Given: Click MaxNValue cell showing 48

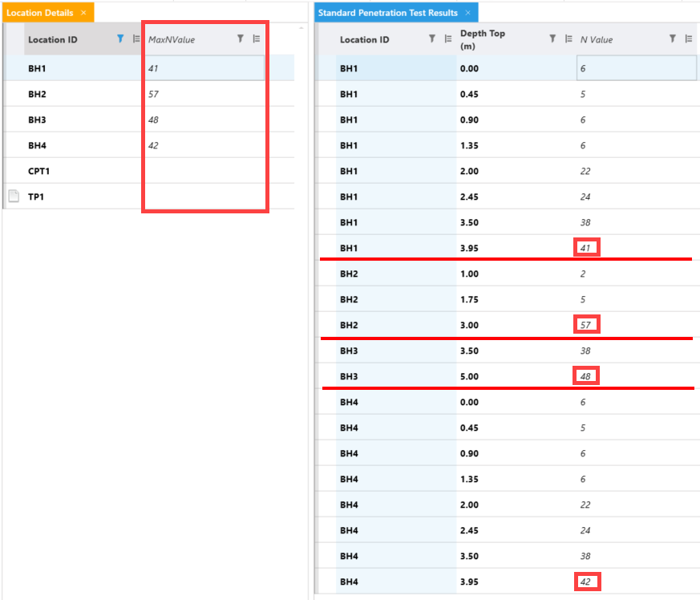Looking at the screenshot, I should (204, 120).
